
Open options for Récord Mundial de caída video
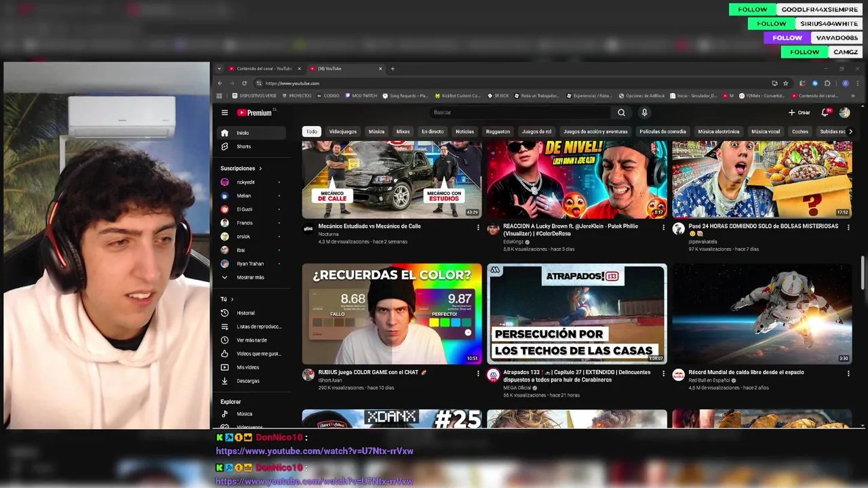click(x=848, y=373)
